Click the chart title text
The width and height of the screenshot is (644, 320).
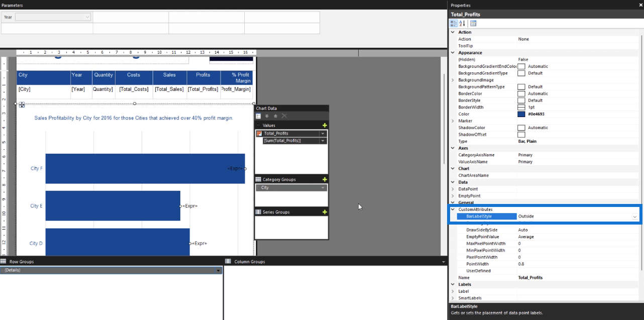click(134, 118)
